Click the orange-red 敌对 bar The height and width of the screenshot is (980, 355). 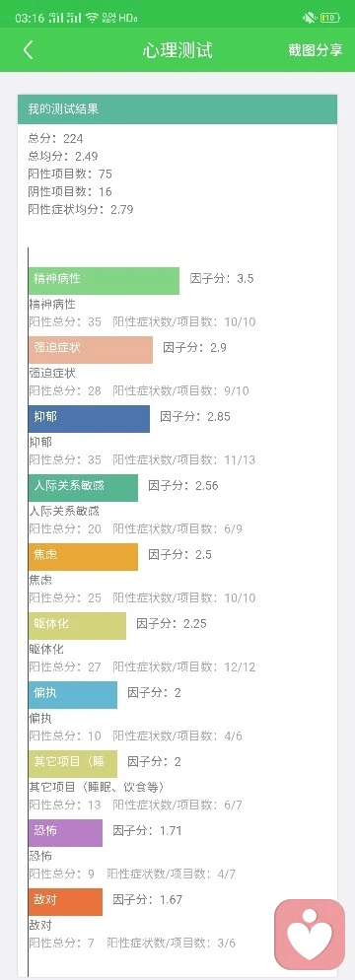pyautogui.click(x=66, y=902)
